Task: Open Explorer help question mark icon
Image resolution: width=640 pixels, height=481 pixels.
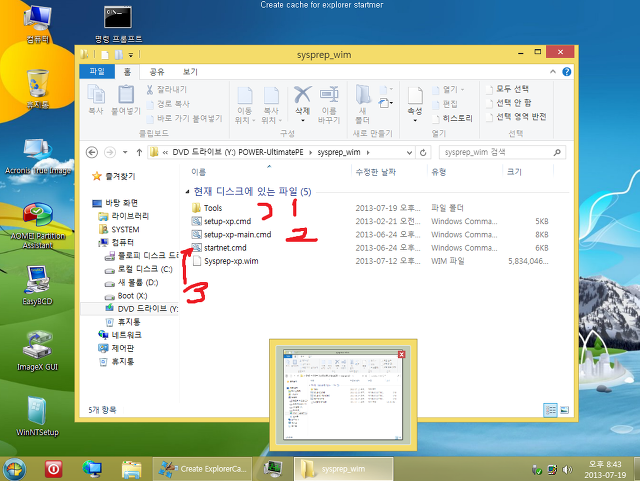Action: coord(567,72)
